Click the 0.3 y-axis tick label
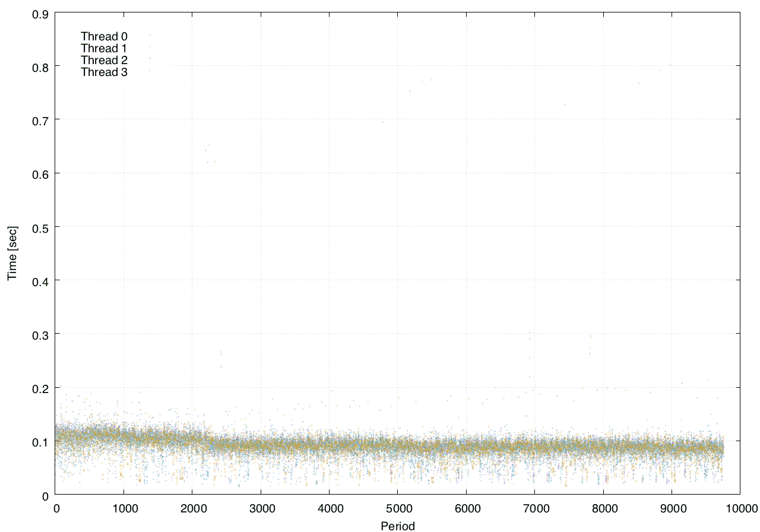Image resolution: width=760 pixels, height=532 pixels. tap(40, 334)
